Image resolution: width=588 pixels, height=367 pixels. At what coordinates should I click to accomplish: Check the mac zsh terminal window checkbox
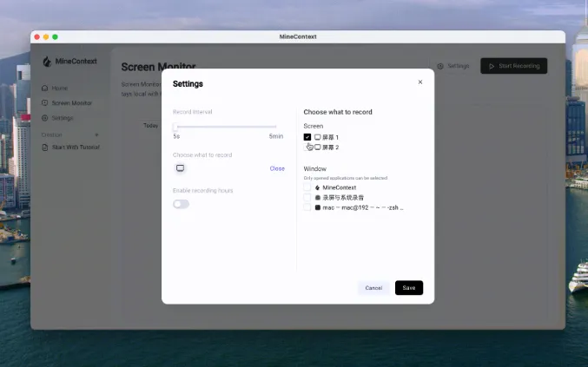[307, 208]
